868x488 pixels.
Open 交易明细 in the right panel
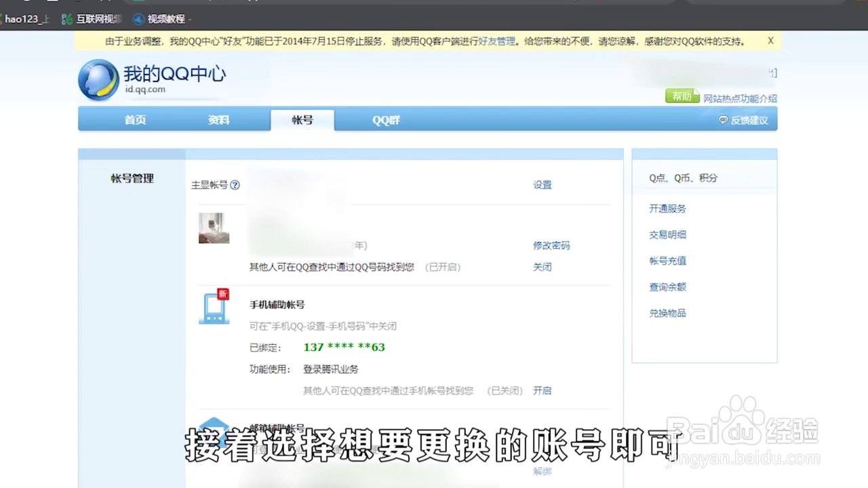pyautogui.click(x=668, y=235)
